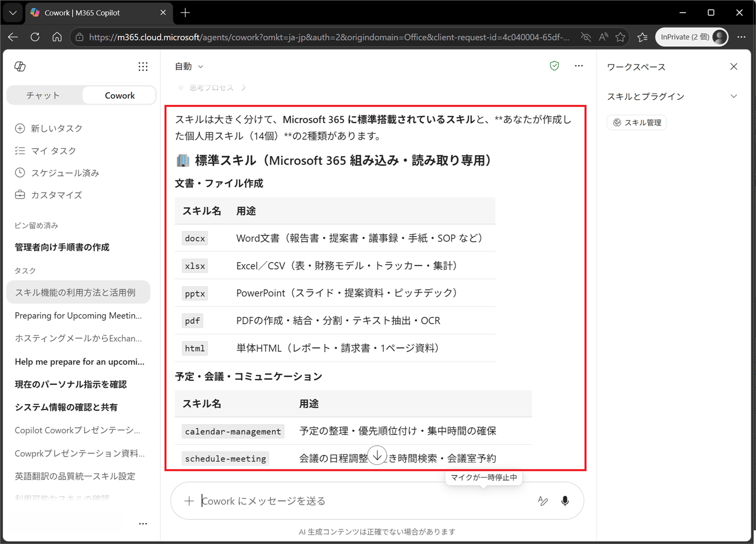
Task: Click the xlsx skill tag
Action: [x=195, y=266]
